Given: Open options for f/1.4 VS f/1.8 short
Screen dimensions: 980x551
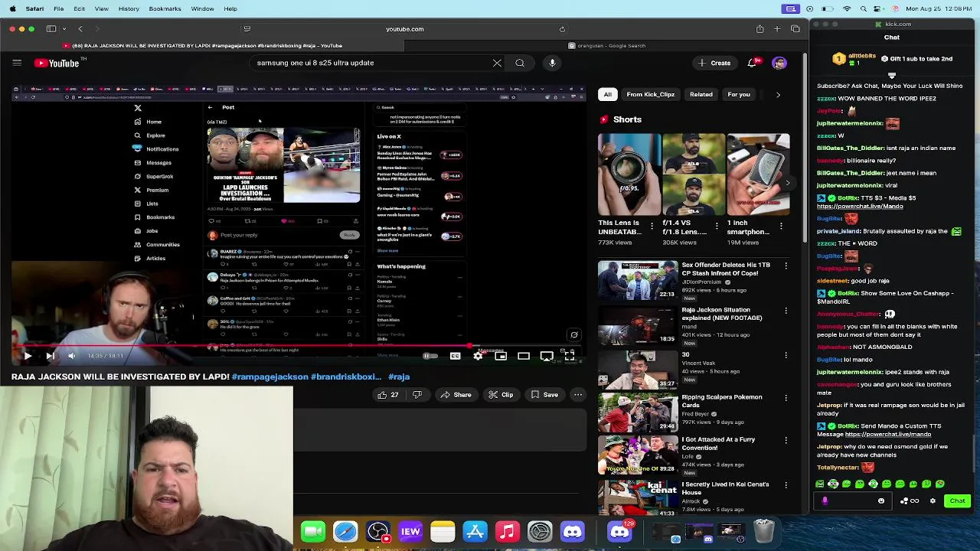Looking at the screenshot, I should pyautogui.click(x=717, y=226).
